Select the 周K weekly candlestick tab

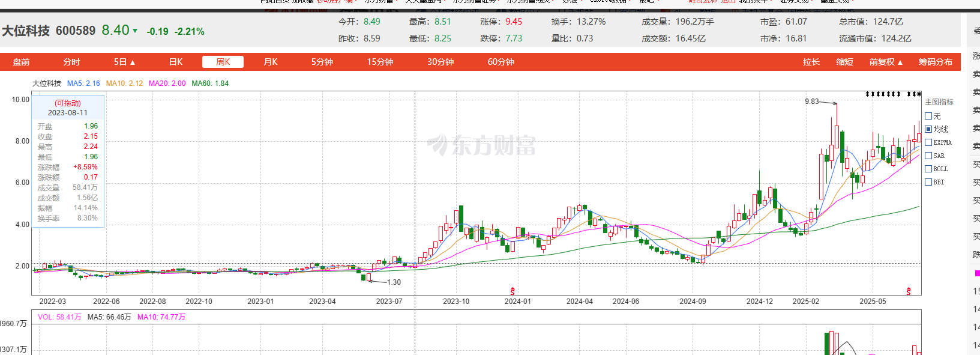tap(223, 62)
